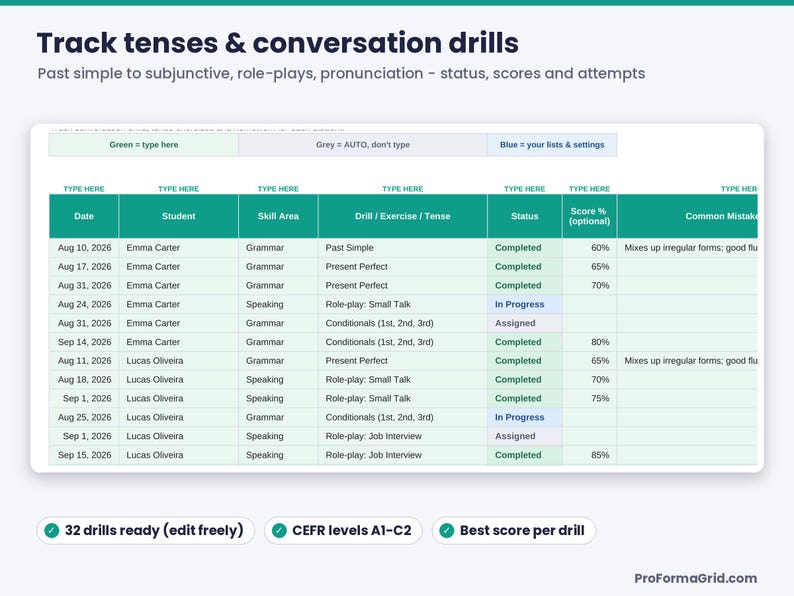This screenshot has height=596, width=794.
Task: Open the Status cell for Aug 10 row
Action: (525, 248)
